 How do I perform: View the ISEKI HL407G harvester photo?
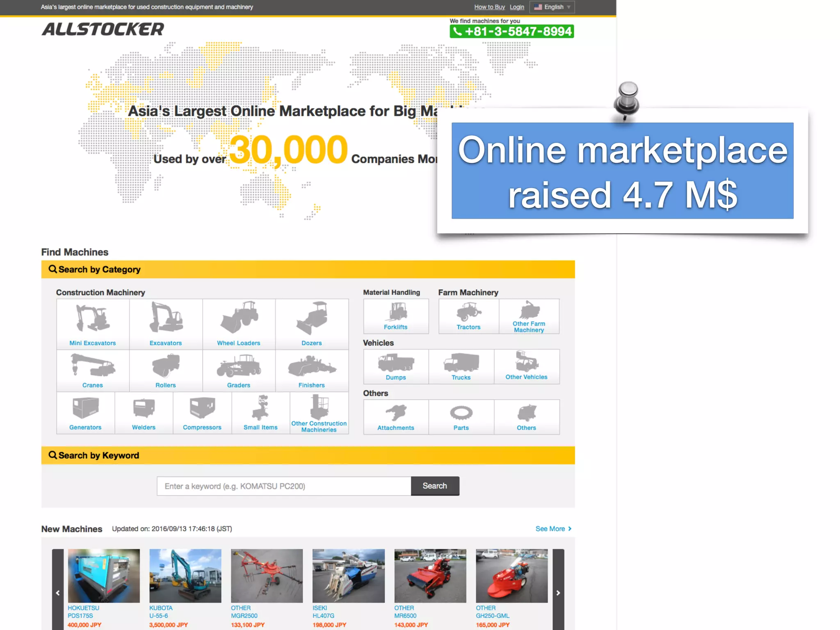[x=349, y=576]
